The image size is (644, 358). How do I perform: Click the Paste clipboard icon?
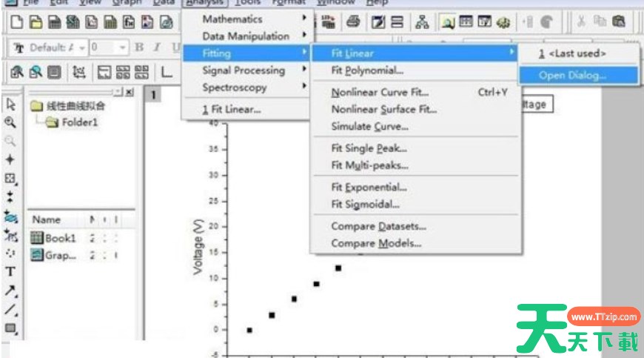click(x=618, y=21)
